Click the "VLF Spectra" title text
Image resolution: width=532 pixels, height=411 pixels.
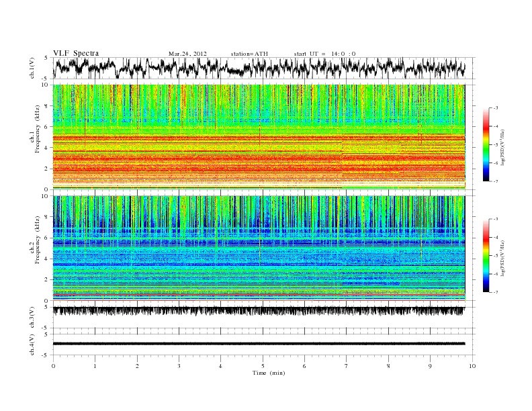click(x=76, y=53)
